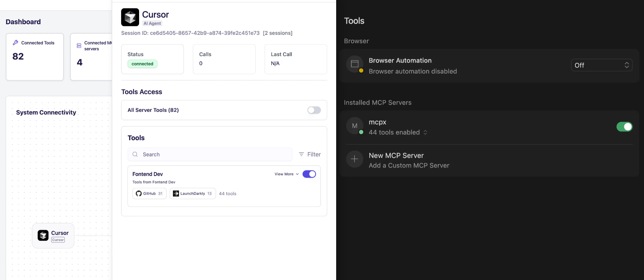Viewport: 644px width, 280px height.
Task: Click the filter lines icon next to Filter
Action: (301, 154)
